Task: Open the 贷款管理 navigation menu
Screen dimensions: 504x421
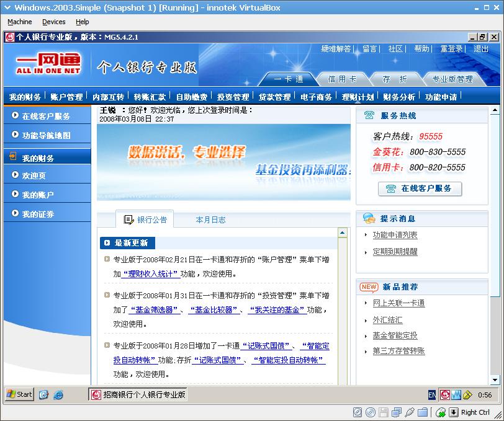Action: (274, 97)
